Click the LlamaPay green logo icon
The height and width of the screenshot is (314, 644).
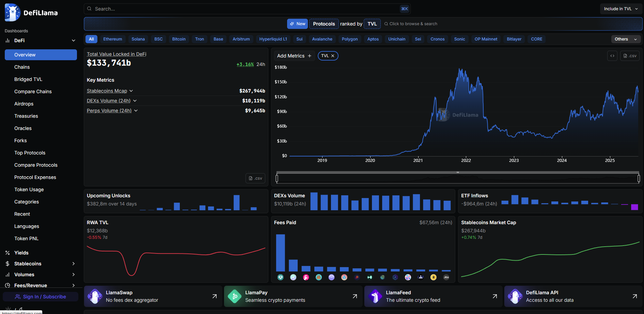click(x=235, y=296)
